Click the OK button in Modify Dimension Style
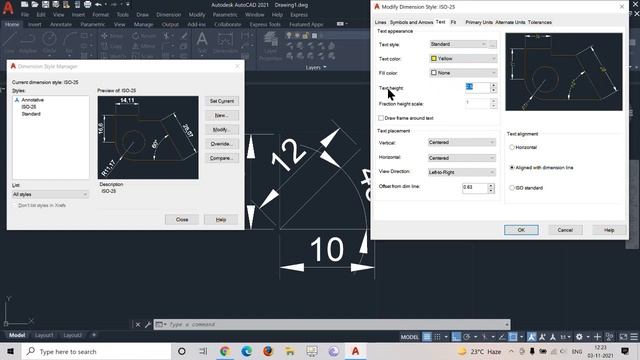The image size is (640, 360). click(521, 230)
